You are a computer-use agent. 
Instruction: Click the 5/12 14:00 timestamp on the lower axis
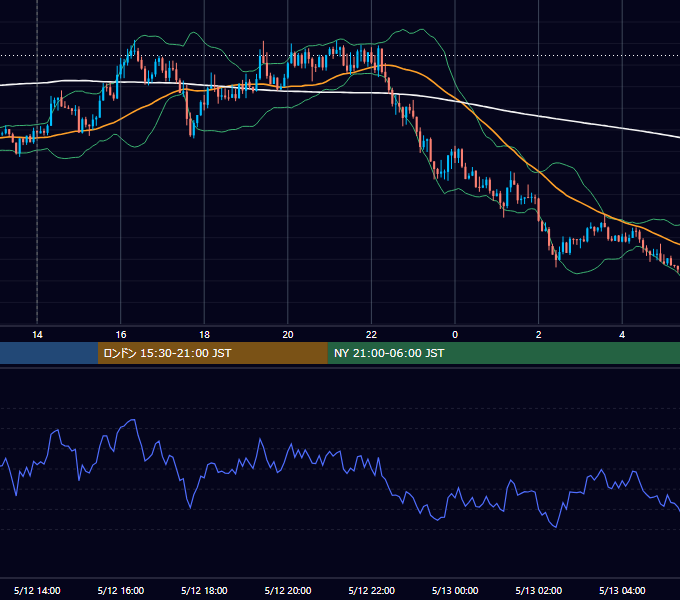37,590
